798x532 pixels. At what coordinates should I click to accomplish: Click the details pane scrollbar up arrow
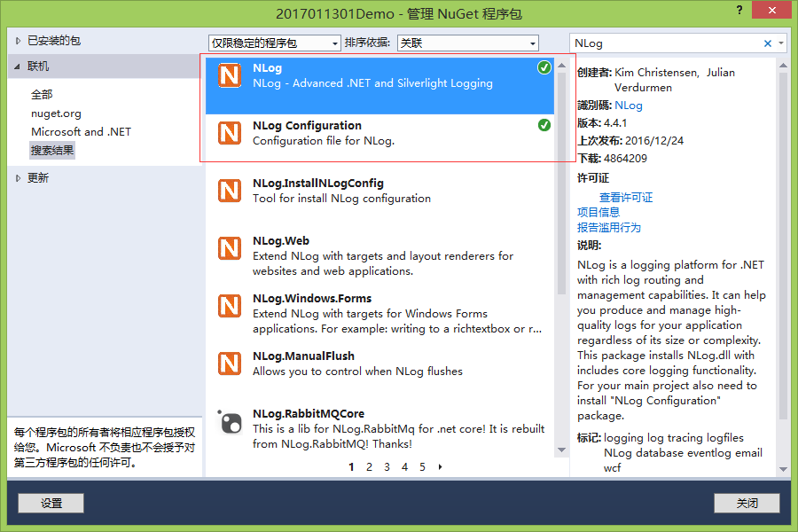783,65
